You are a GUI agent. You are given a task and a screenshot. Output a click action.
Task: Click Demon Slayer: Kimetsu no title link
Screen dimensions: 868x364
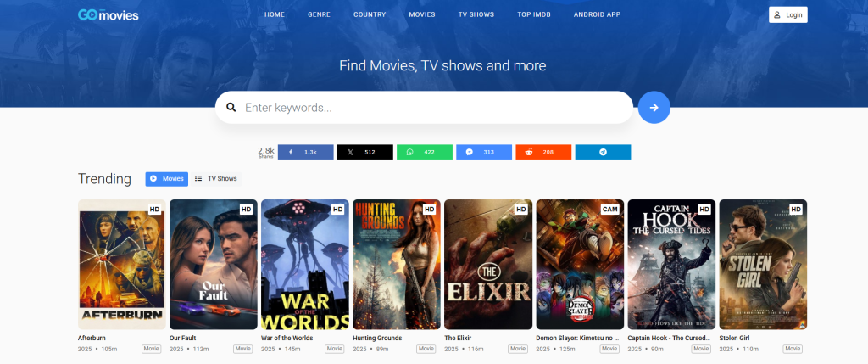tap(577, 338)
